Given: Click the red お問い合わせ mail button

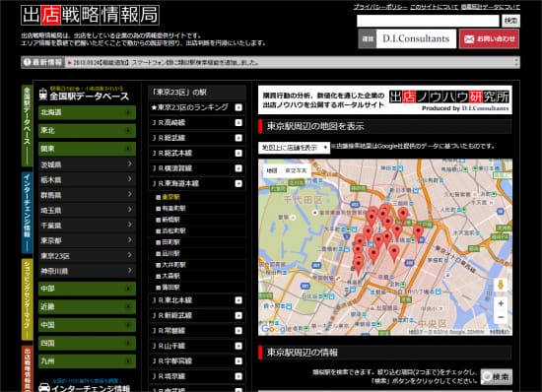Looking at the screenshot, I should click(x=489, y=38).
